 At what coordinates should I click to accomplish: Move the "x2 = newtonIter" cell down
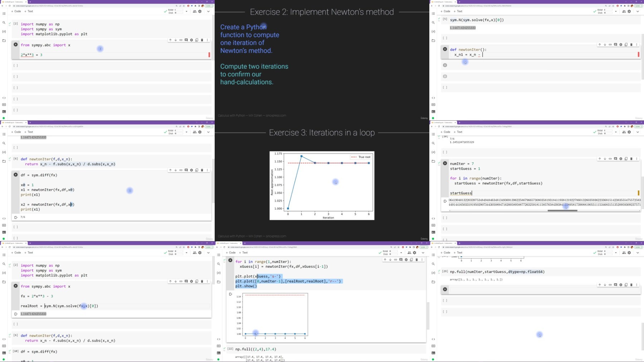[x=176, y=170]
